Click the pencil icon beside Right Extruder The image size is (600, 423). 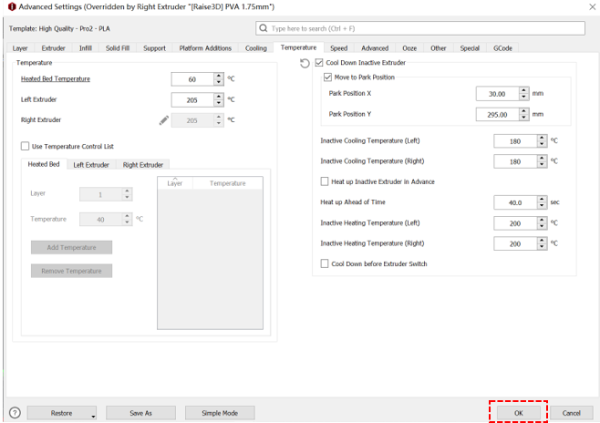[x=164, y=120]
